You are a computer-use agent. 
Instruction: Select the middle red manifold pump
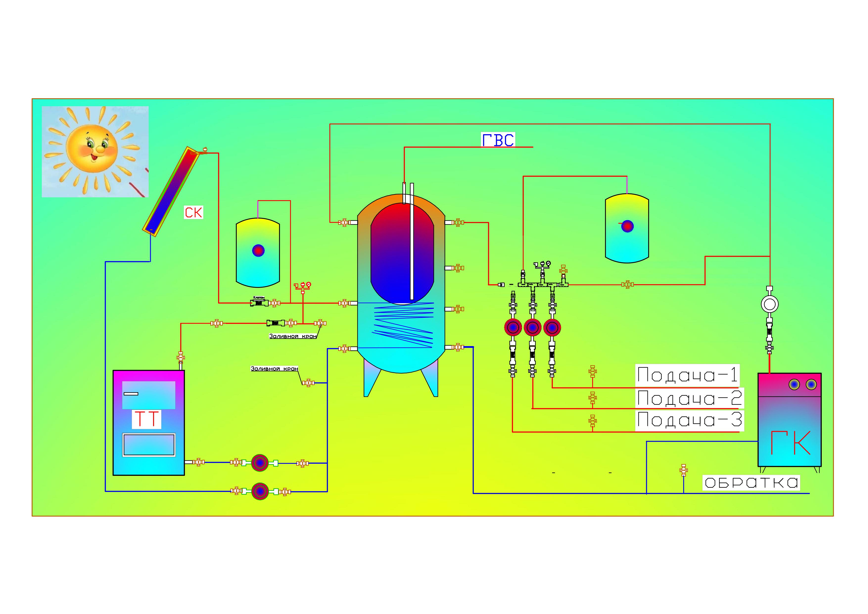click(532, 328)
